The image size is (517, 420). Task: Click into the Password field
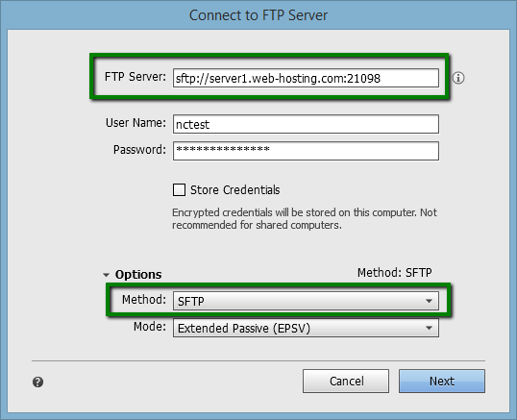point(306,151)
